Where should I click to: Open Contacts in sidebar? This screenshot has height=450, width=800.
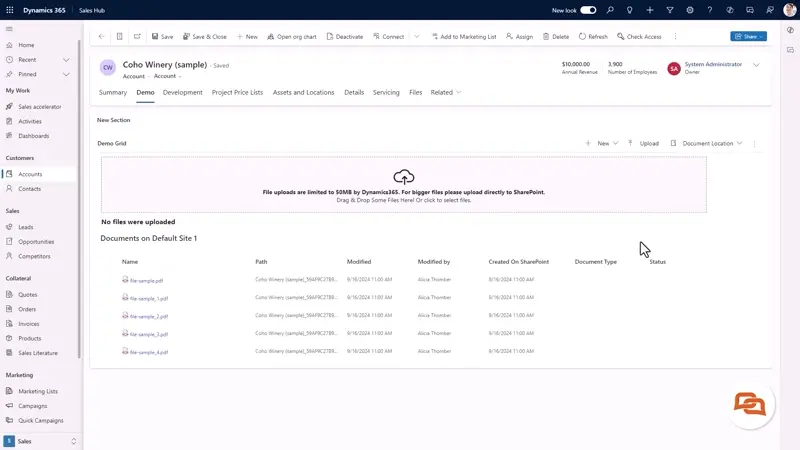pos(29,189)
